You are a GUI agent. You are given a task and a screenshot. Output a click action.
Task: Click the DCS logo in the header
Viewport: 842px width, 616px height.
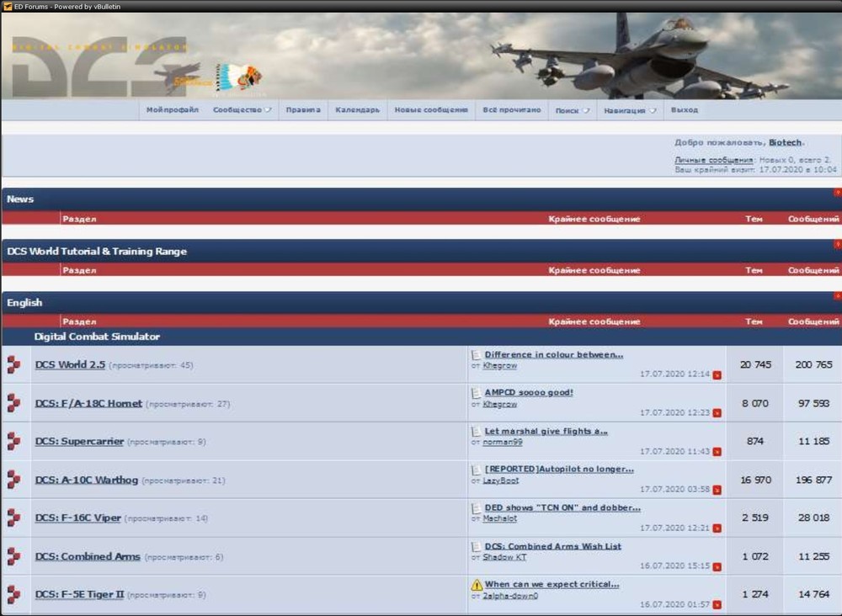99,67
